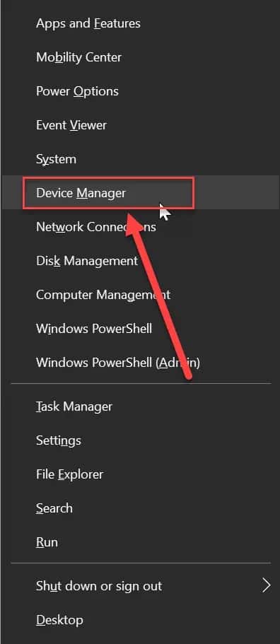This screenshot has height=644, width=280.
Task: Select Computer Management
Action: 140,295
